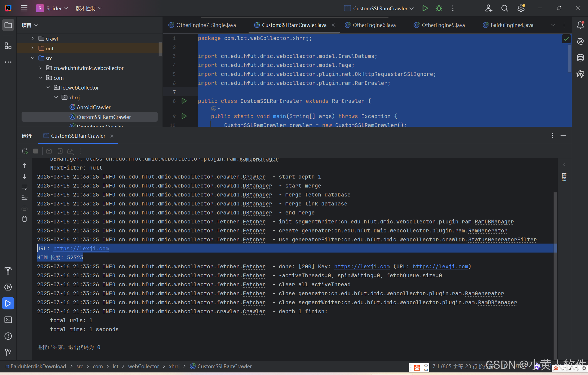Click the inspections green checkmark widget

point(566,39)
